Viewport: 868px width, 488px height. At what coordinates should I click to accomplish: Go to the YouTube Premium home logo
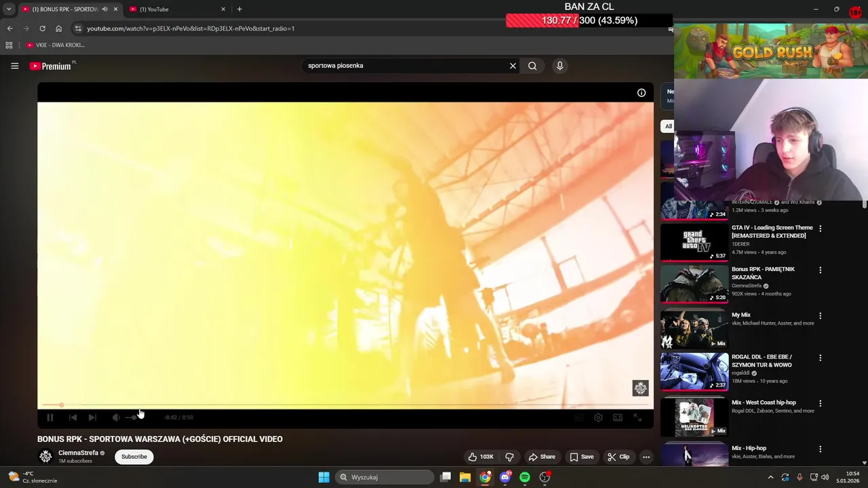pos(50,66)
